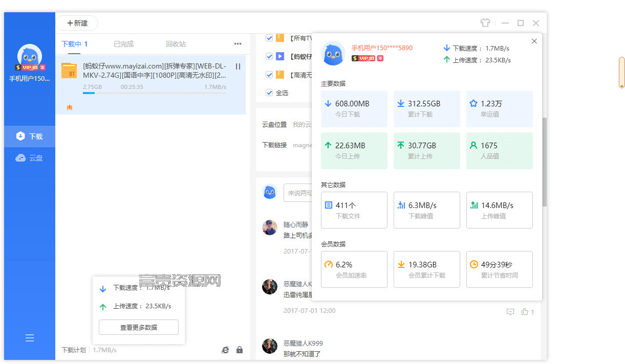Click the 30.77GB 累计上传 card
The width and height of the screenshot is (625, 364).
click(x=427, y=151)
